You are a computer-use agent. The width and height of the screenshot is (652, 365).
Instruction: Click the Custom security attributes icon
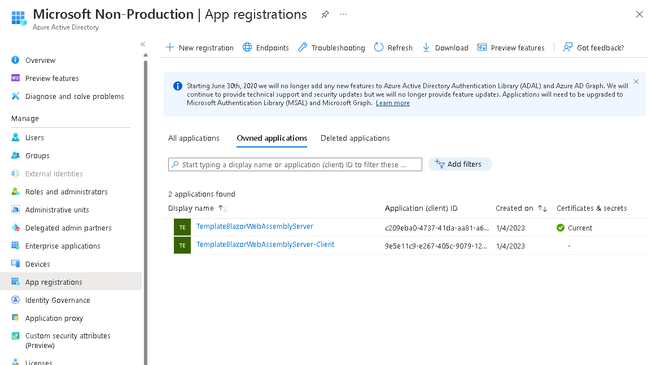pyautogui.click(x=15, y=335)
